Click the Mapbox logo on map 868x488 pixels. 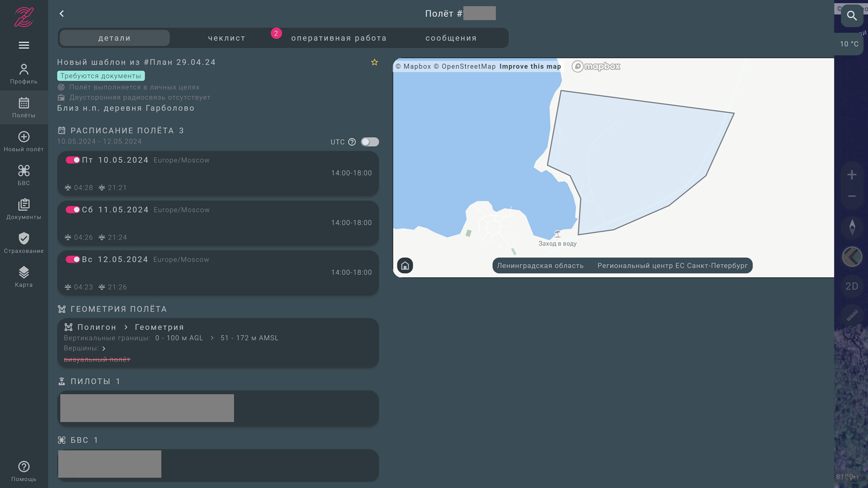(x=596, y=66)
